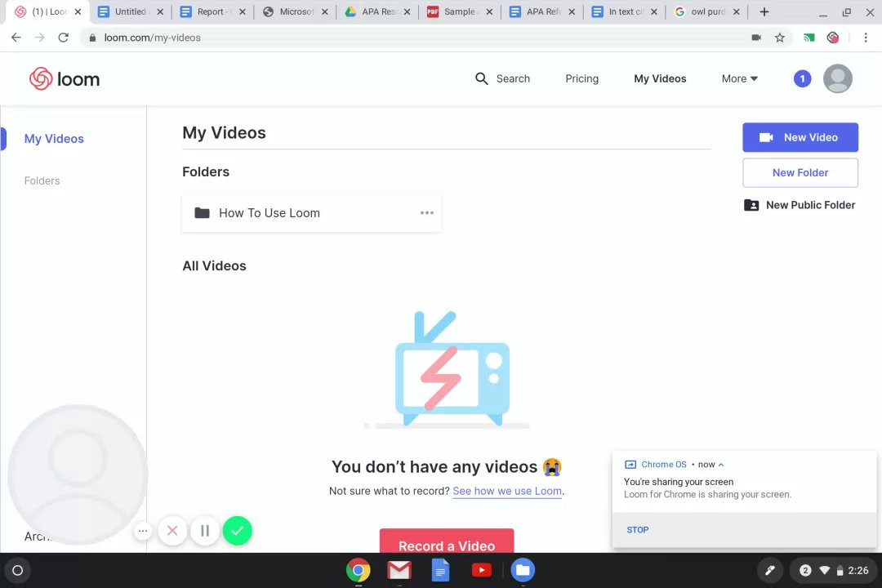Reload the loom.com page
This screenshot has width=882, height=588.
pos(64,38)
